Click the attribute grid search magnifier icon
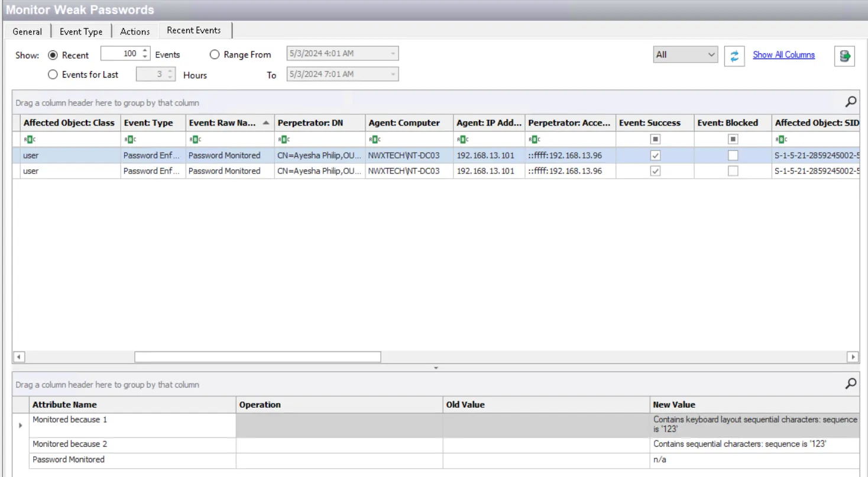Screen dimensions: 868x477 click(x=851, y=383)
